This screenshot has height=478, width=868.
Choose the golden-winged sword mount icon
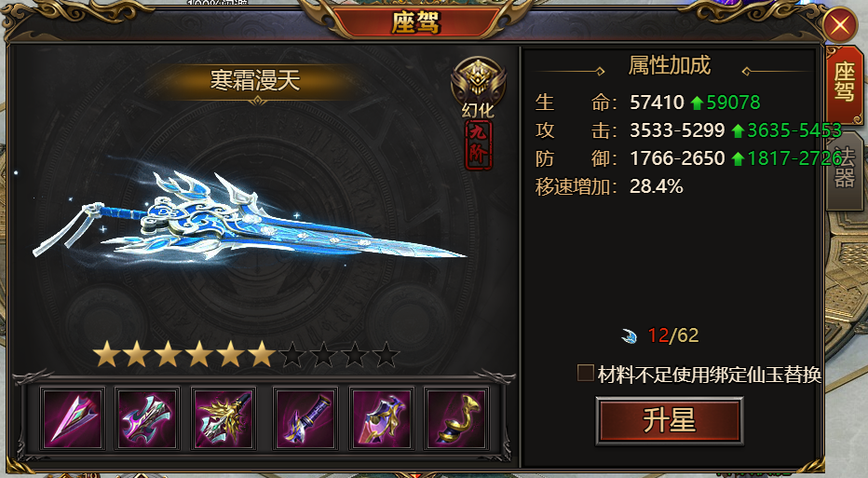coord(224,418)
